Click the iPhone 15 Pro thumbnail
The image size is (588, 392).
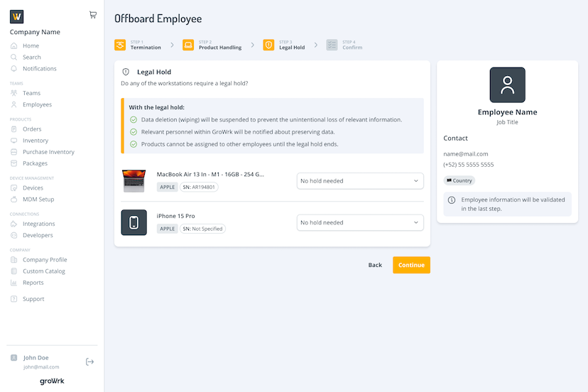tap(134, 222)
